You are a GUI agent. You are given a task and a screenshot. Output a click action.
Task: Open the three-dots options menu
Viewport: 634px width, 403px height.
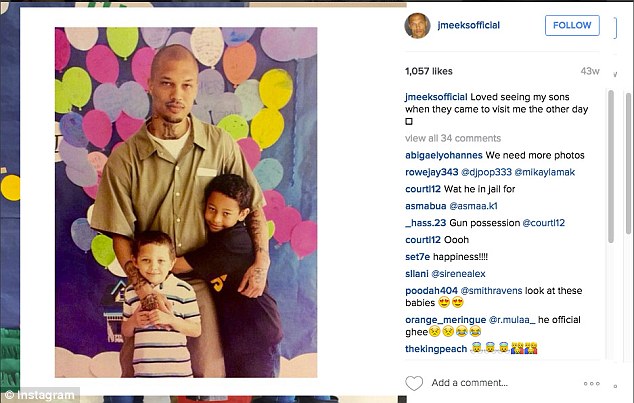pos(592,384)
